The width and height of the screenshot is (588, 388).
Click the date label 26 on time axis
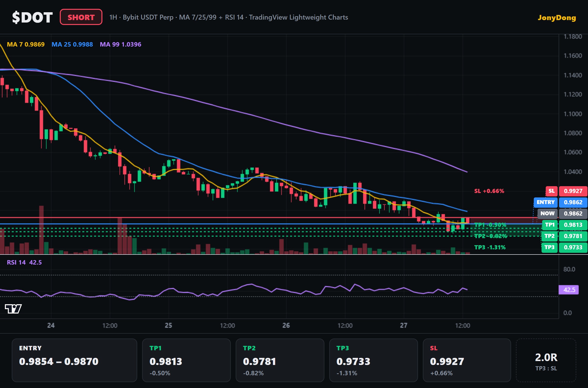click(x=286, y=325)
